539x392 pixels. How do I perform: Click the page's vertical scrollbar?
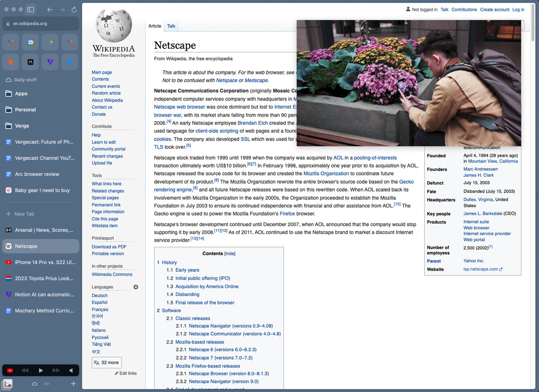pyautogui.click(x=533, y=27)
